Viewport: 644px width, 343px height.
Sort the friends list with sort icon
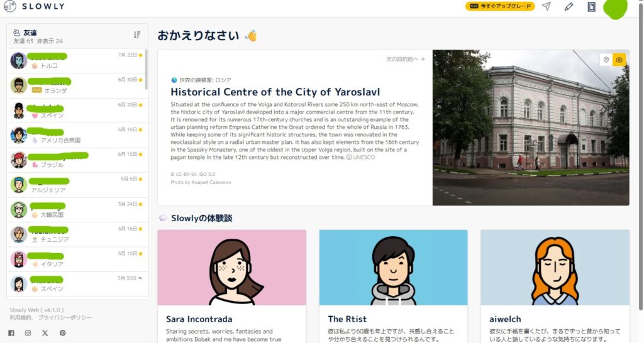(x=137, y=35)
